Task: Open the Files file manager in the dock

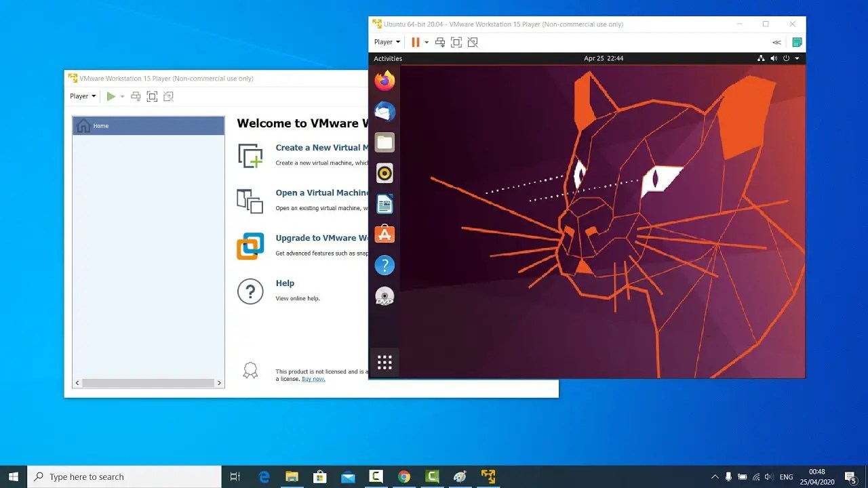Action: (384, 142)
